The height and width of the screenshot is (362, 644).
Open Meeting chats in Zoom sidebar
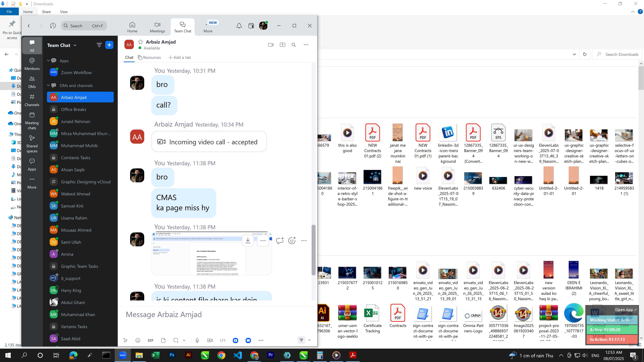click(x=32, y=121)
